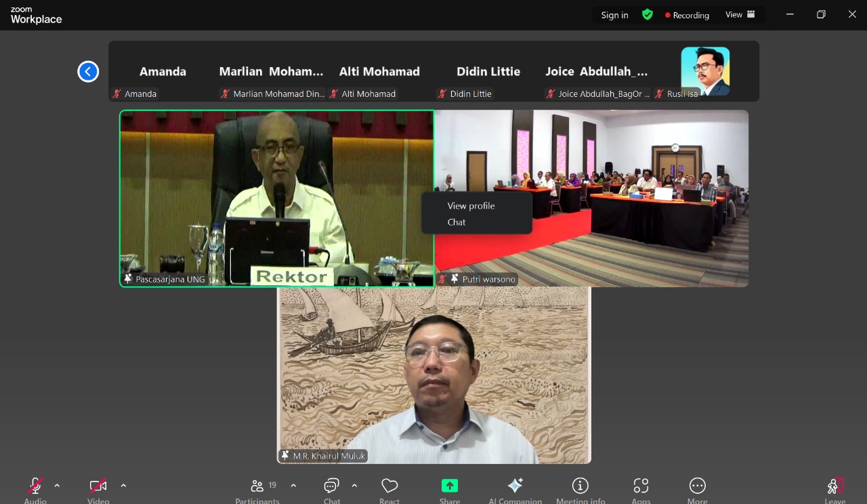The height and width of the screenshot is (504, 867).
Task: Click pin icon on Putri warsono label
Action: pyautogui.click(x=454, y=279)
